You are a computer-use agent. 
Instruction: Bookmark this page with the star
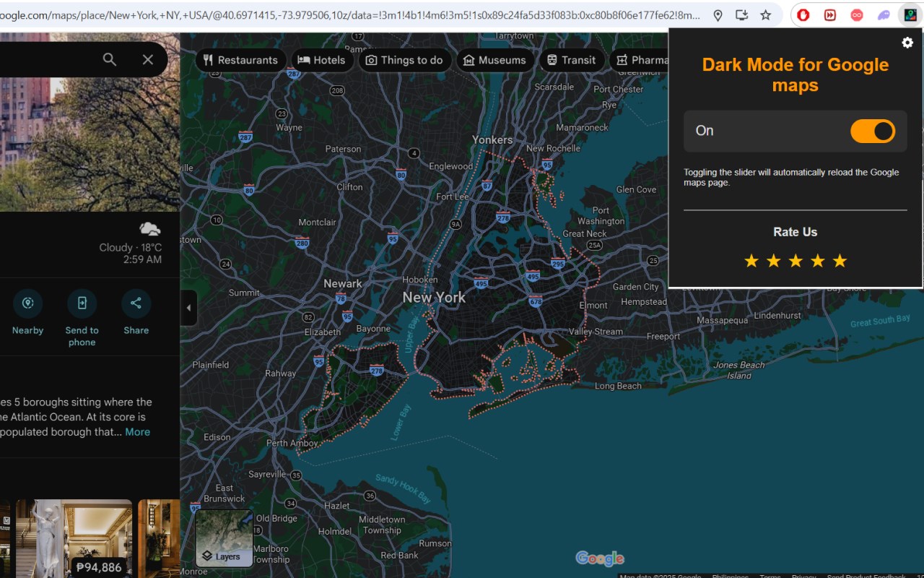coord(766,15)
